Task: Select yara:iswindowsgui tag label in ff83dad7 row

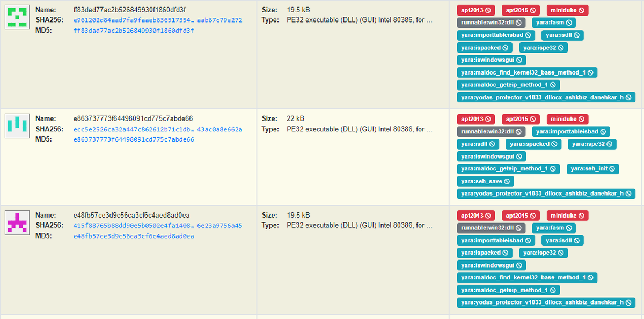Action: 488,60
